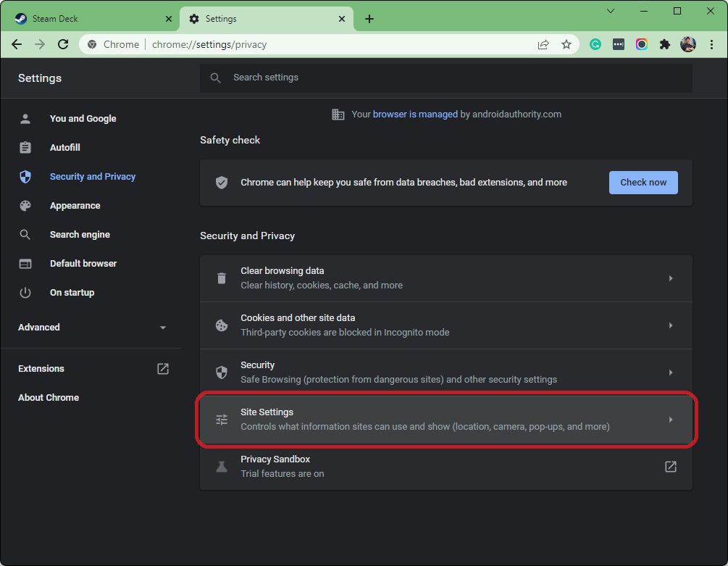Click the share page icon in address bar

tap(543, 45)
